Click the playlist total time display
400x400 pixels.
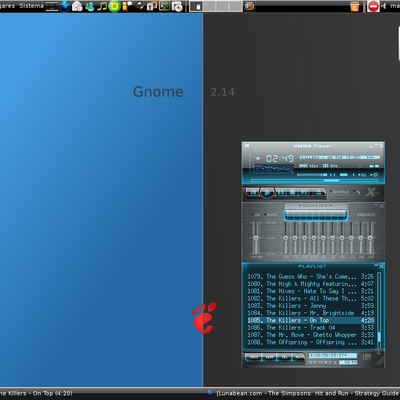[x=332, y=355]
